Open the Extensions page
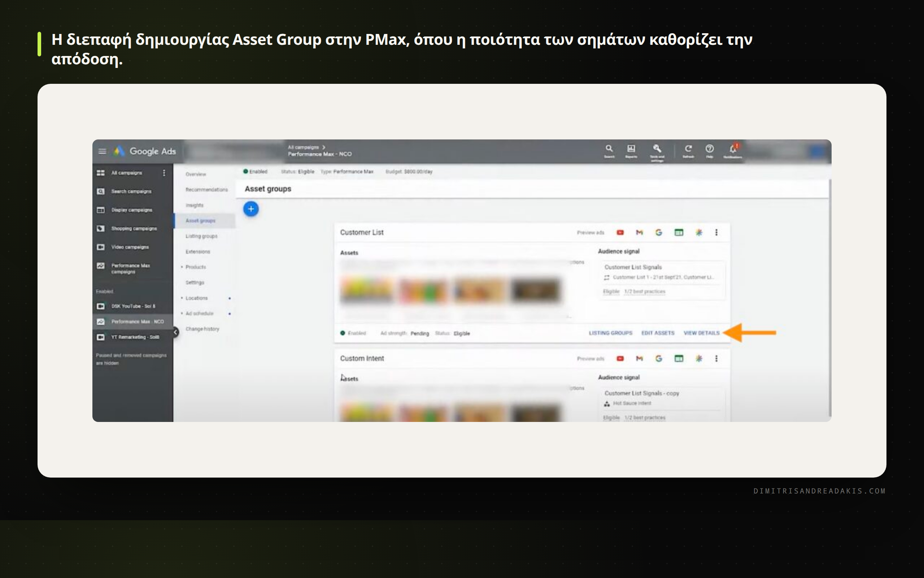Screen dimensions: 924x578 tap(198, 251)
